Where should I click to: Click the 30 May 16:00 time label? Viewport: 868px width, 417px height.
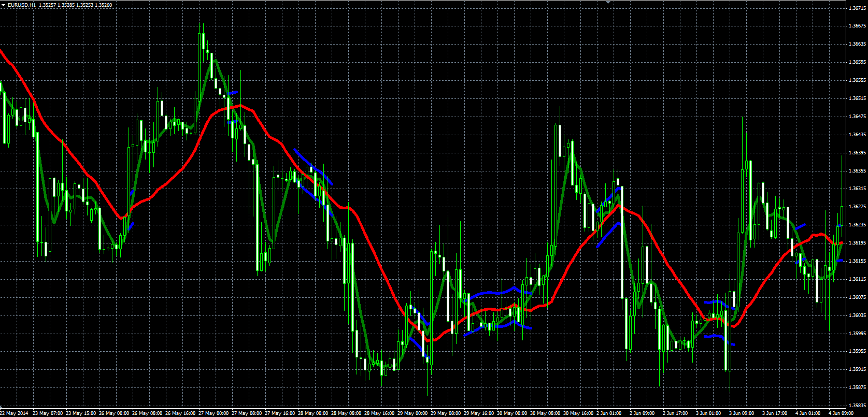578,413
